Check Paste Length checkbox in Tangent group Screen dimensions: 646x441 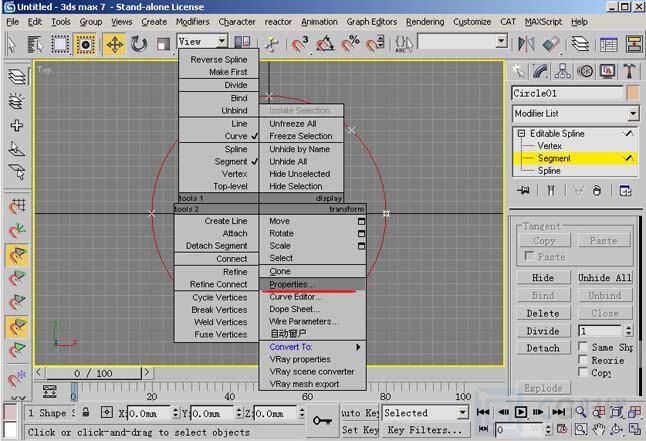pos(529,256)
